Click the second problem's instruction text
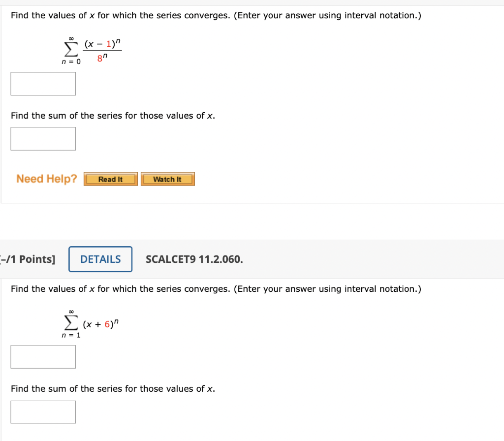504x441 pixels. [x=215, y=289]
